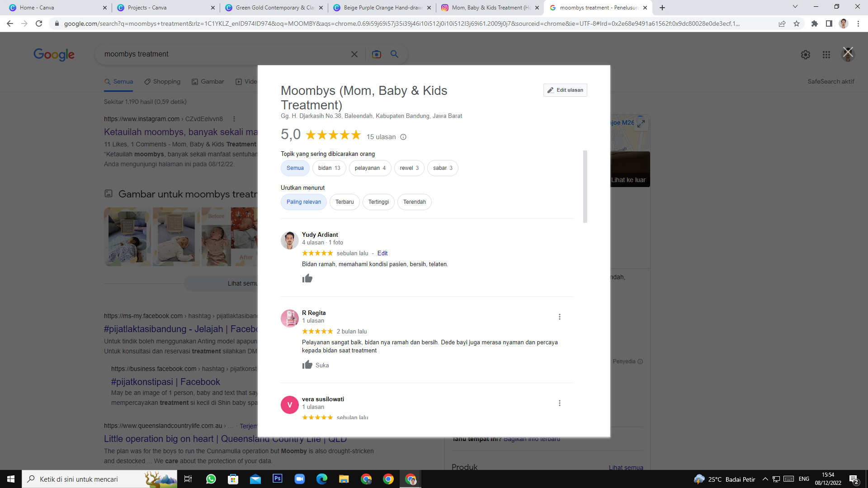Click the Edit ulasan pencil button

point(565,90)
